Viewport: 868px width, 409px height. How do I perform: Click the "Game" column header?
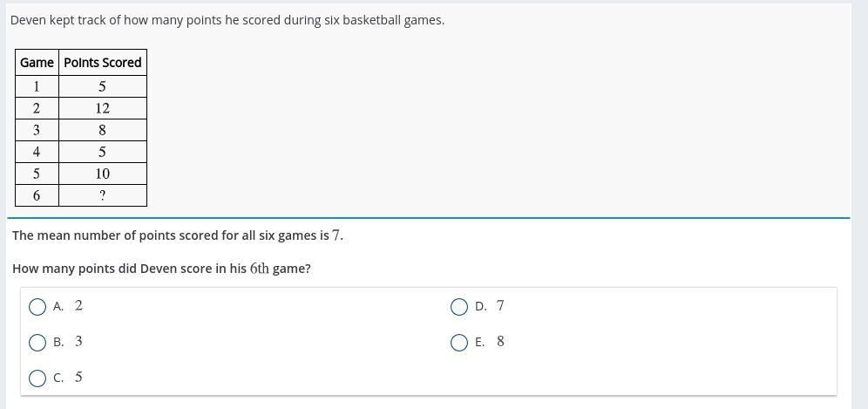37,63
